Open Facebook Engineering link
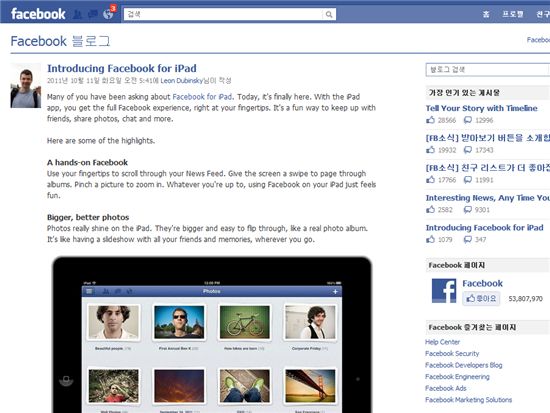The width and height of the screenshot is (550, 413). (x=457, y=377)
